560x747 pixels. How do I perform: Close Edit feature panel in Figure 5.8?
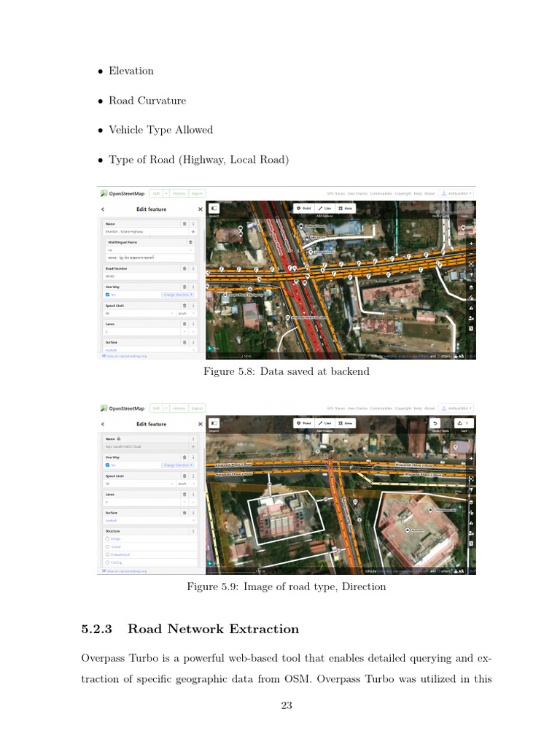[x=201, y=209]
